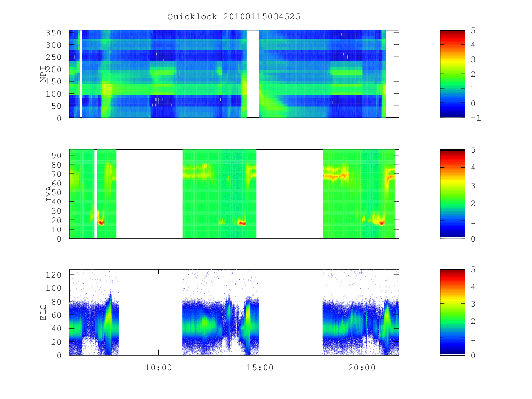Screen dimensions: 532x399
Task: Click the 0 label on ELS colorbar
Action: (x=473, y=355)
